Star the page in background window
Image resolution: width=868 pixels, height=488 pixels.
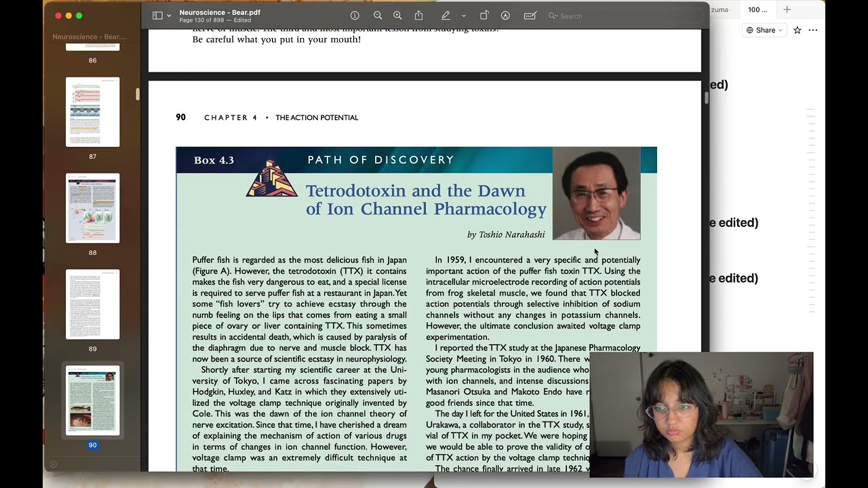tap(797, 30)
